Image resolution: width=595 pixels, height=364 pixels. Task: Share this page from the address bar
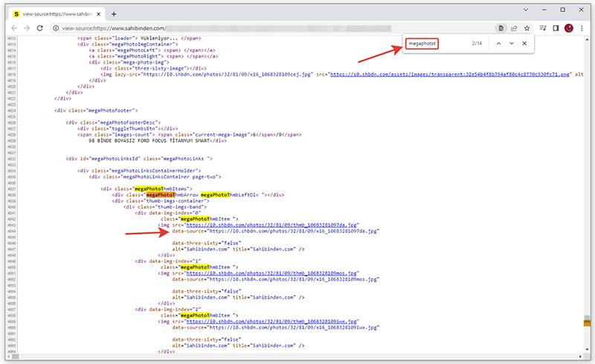pyautogui.click(x=514, y=28)
